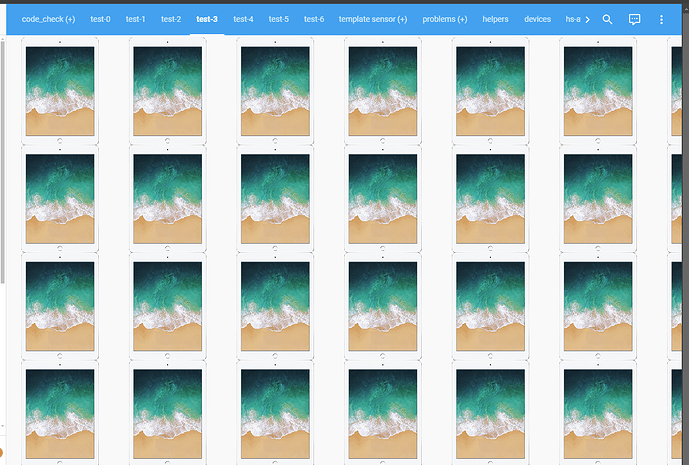Open the partially visible hs-a tab
The image size is (689, 465).
[x=573, y=19]
